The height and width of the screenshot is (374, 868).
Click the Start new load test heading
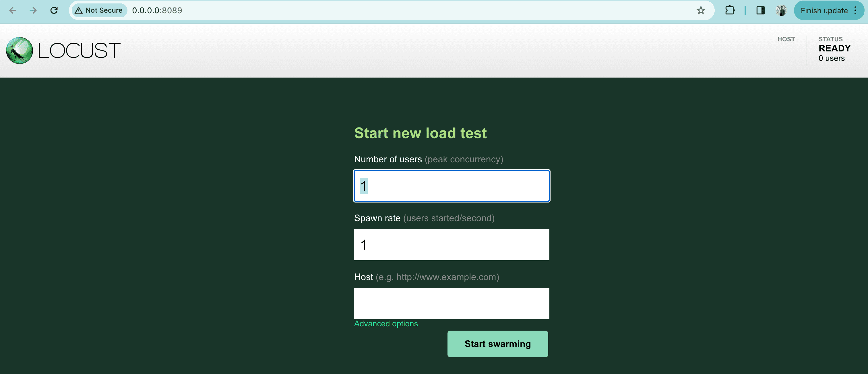tap(421, 133)
